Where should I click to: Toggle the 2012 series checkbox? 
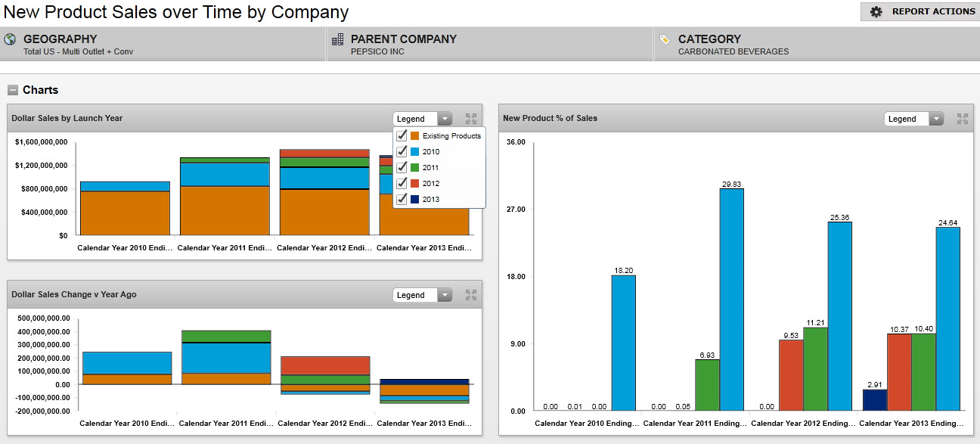pos(402,184)
